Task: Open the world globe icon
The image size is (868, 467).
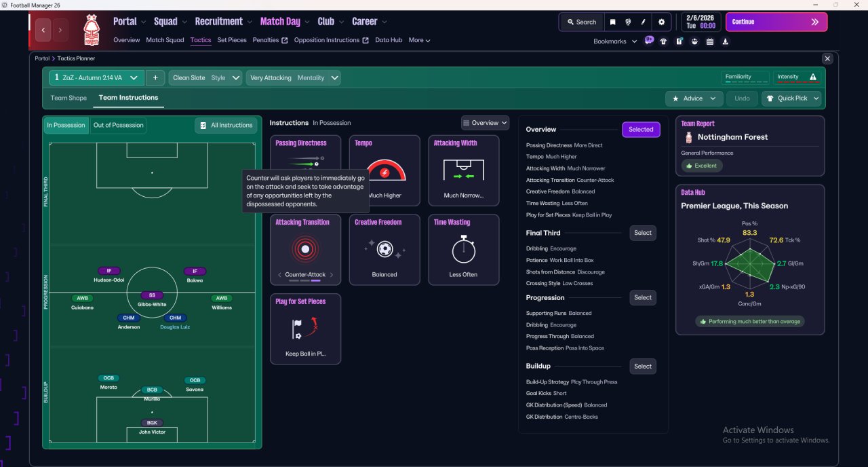Action: click(629, 22)
